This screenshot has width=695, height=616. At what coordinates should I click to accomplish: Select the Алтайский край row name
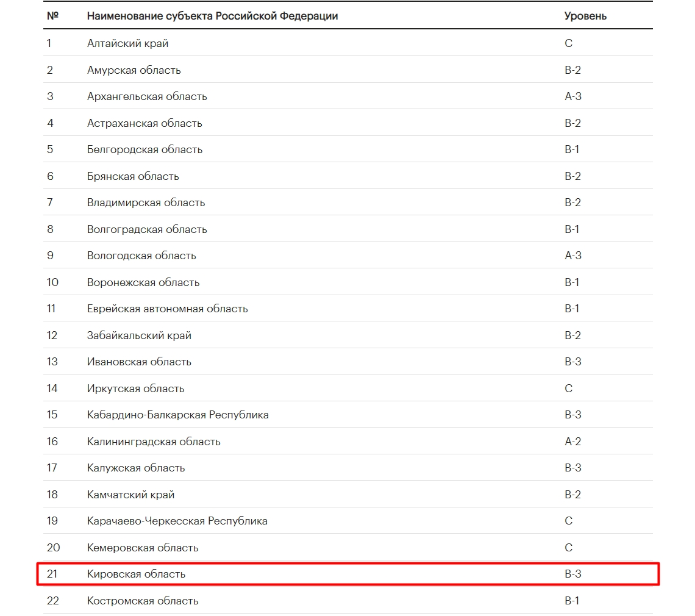coord(127,43)
